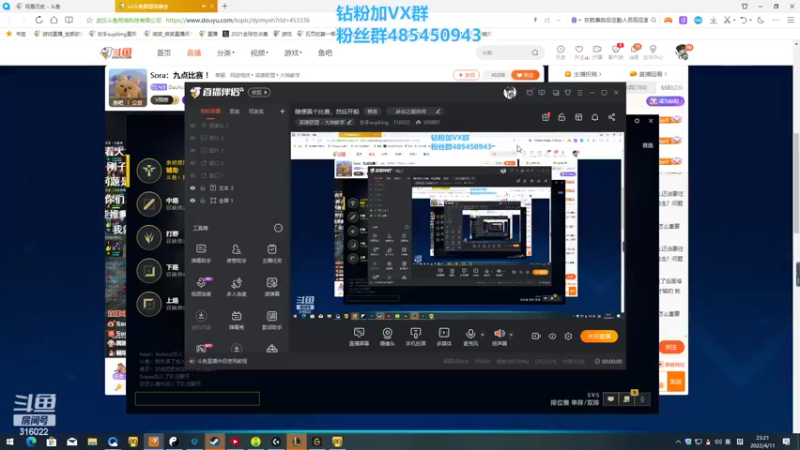This screenshot has width=800, height=450.
Task: Open Windows Start menu
Action: click(10, 441)
